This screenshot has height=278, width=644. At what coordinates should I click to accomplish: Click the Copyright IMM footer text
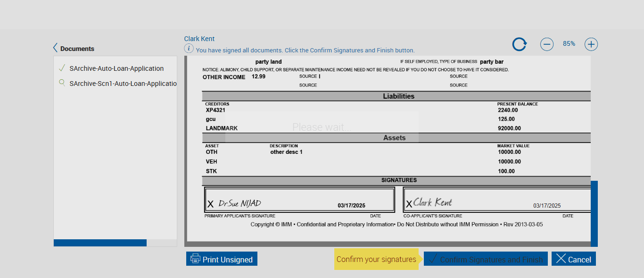tap(396, 224)
